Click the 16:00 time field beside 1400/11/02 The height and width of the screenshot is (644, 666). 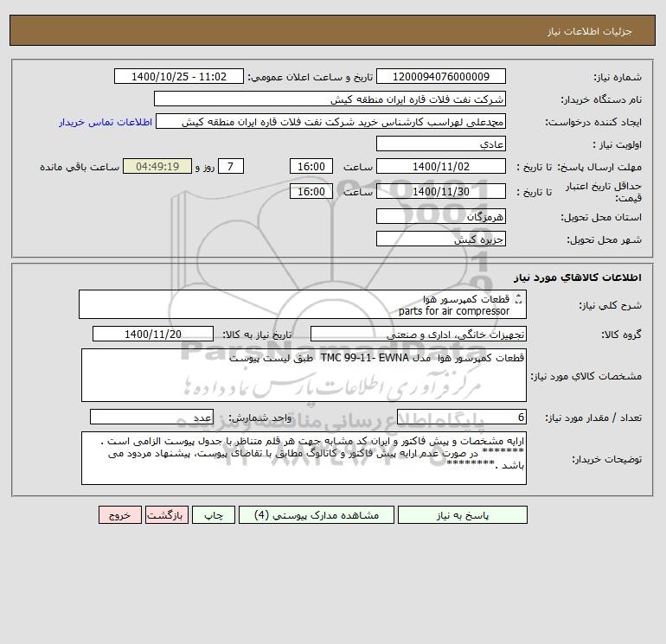point(311,167)
